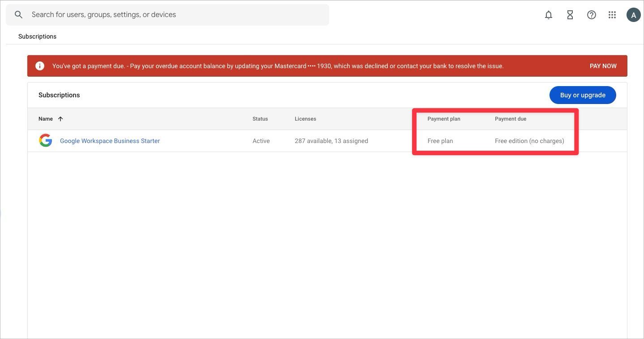Click the Subscriptions card heading
The width and height of the screenshot is (644, 339).
point(59,95)
